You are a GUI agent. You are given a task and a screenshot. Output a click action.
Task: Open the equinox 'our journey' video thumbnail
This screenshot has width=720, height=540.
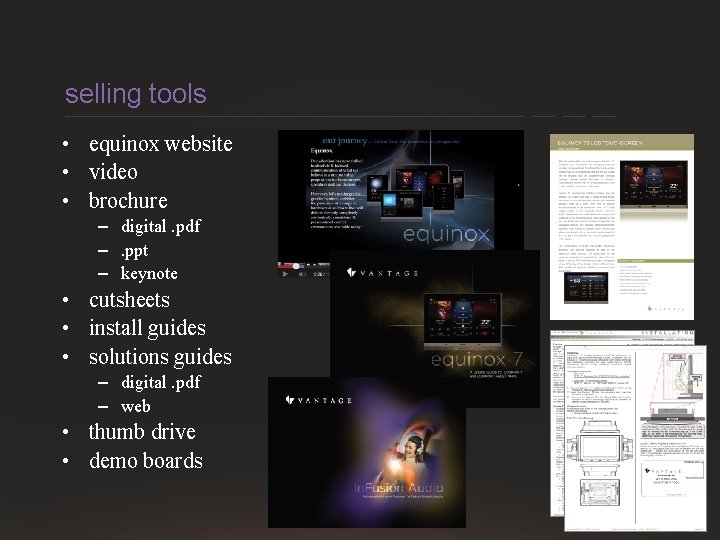coord(400,190)
